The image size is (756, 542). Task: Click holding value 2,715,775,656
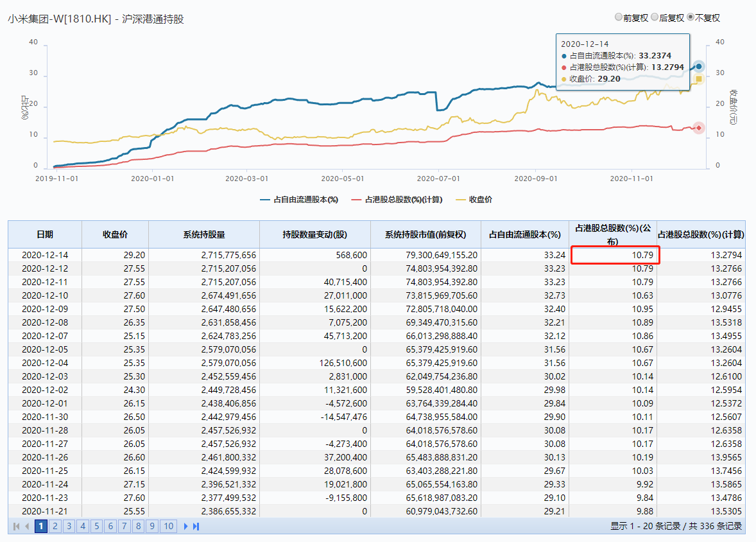click(x=228, y=255)
